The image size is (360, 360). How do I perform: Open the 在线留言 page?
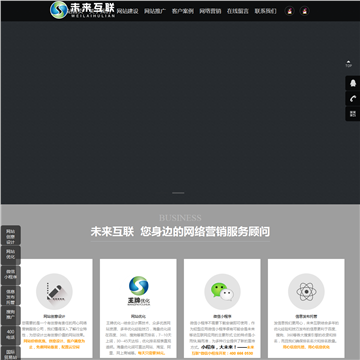coord(238,11)
